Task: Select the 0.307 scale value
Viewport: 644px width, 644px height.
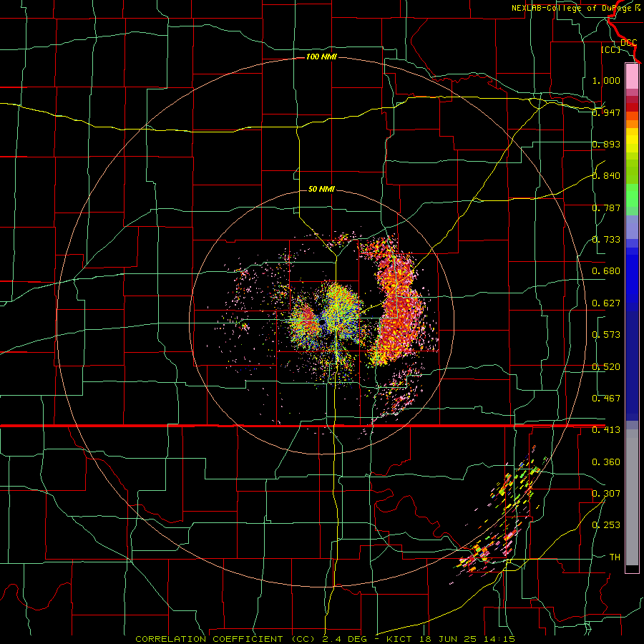Action: point(606,494)
